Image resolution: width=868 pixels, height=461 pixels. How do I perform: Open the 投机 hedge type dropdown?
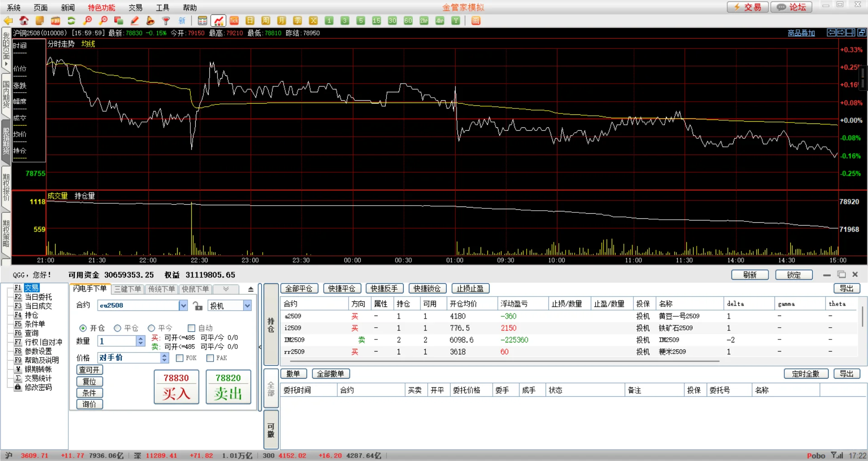click(x=247, y=306)
